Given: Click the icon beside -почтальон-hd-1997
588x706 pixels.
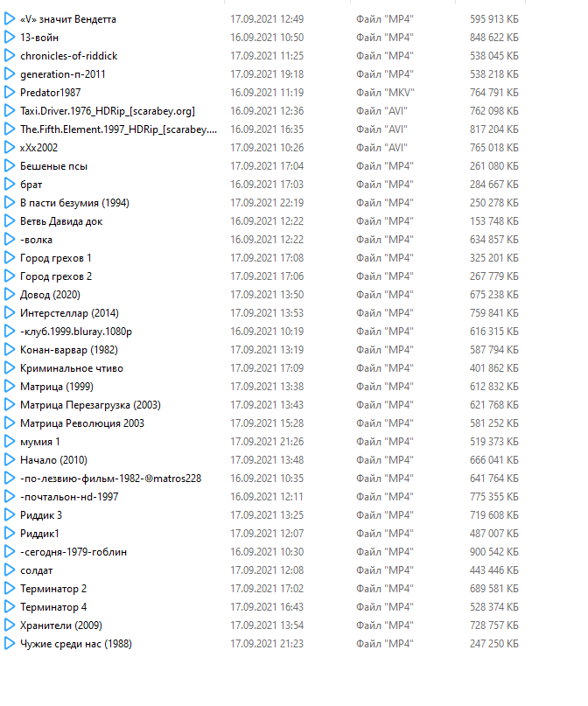Looking at the screenshot, I should click(x=10, y=497).
